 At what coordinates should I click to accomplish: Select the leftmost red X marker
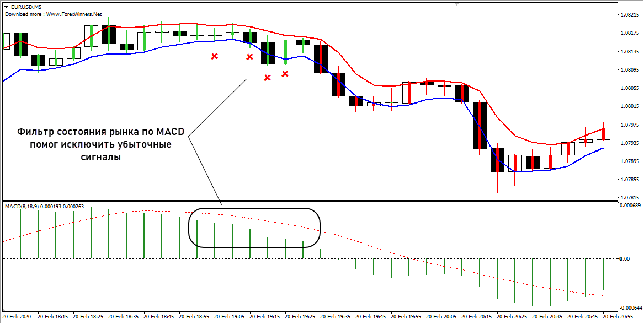(x=215, y=56)
